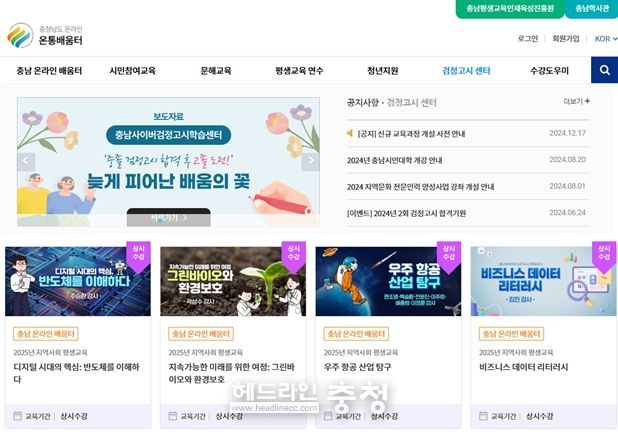Switch to the 충남학사관 top tab
The image size is (618, 432).
[x=592, y=8]
